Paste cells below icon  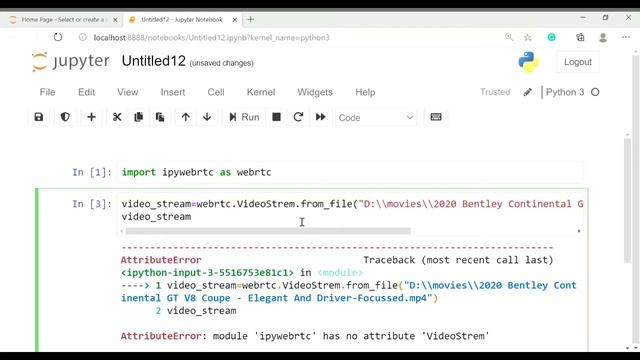pos(160,117)
